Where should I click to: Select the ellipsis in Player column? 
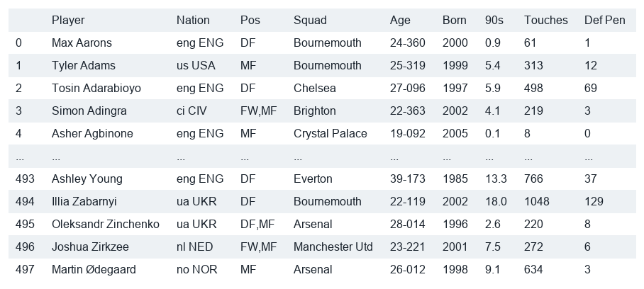[x=56, y=158]
